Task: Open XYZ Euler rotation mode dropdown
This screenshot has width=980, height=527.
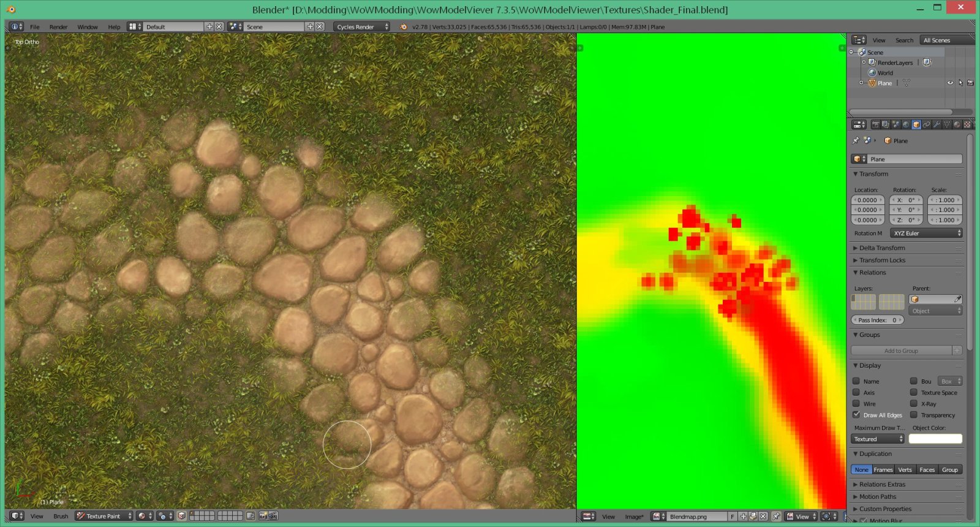Action: coord(926,233)
